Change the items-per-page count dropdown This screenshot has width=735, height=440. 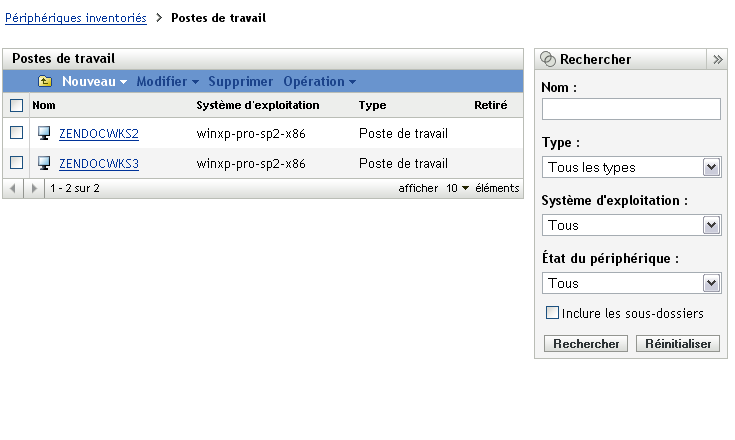(x=458, y=188)
